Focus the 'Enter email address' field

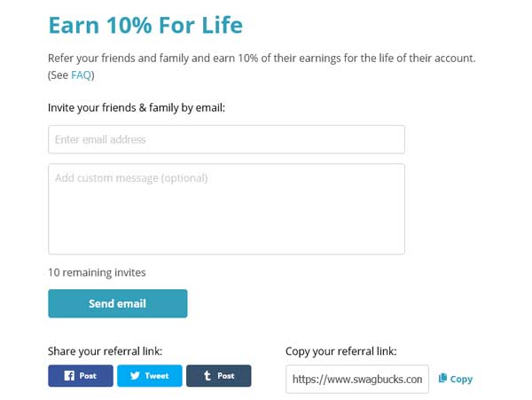click(x=226, y=139)
